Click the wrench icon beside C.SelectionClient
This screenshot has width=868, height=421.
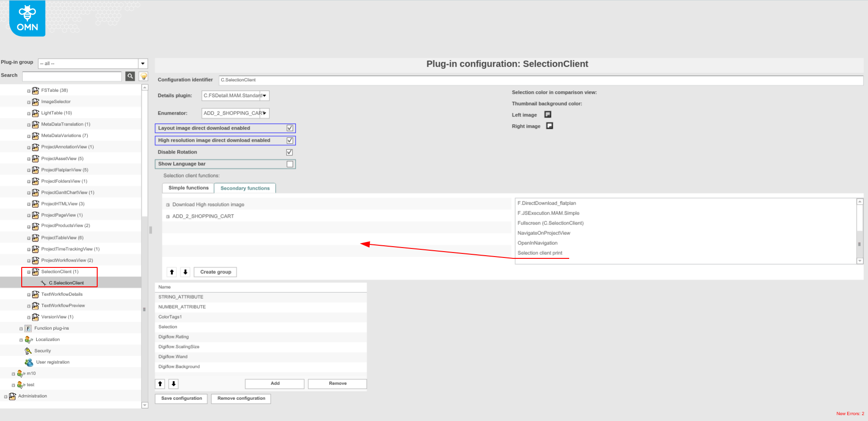(x=43, y=283)
